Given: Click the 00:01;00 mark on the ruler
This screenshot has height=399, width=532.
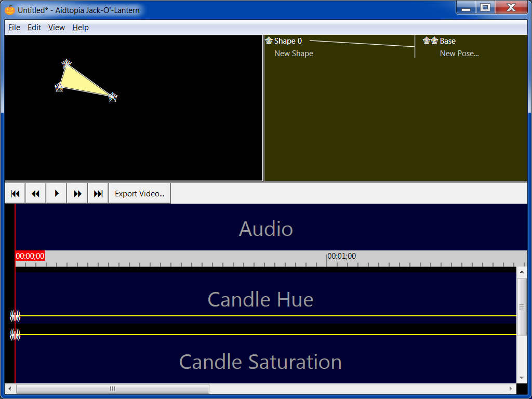Looking at the screenshot, I should 342,256.
